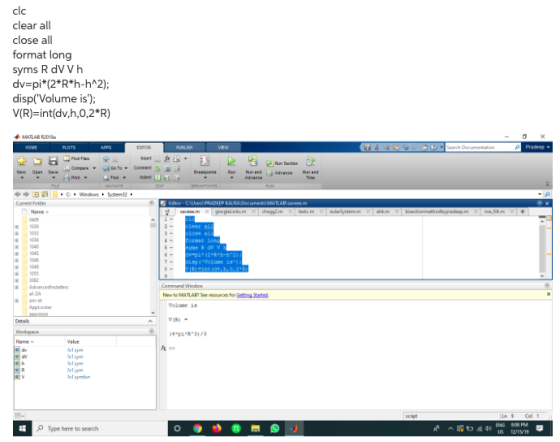The width and height of the screenshot is (560, 442).
Task: Create a new file with the New icon
Action: pyautogui.click(x=22, y=161)
